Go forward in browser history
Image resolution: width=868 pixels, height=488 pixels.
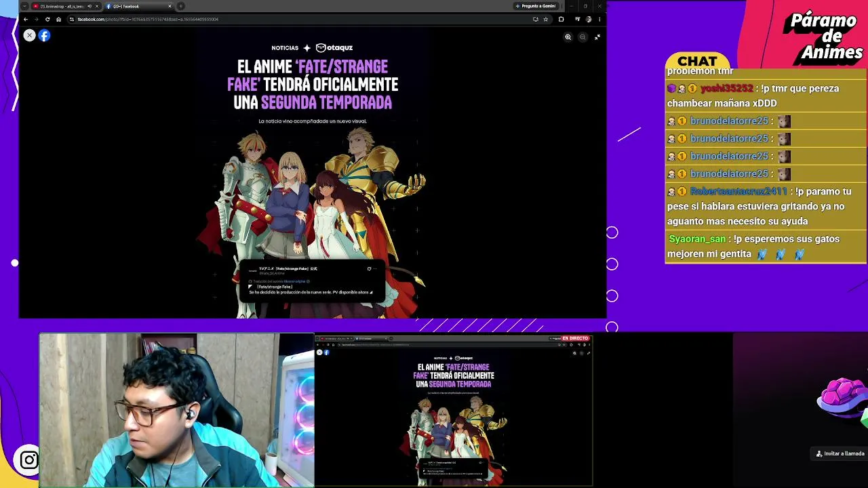37,19
